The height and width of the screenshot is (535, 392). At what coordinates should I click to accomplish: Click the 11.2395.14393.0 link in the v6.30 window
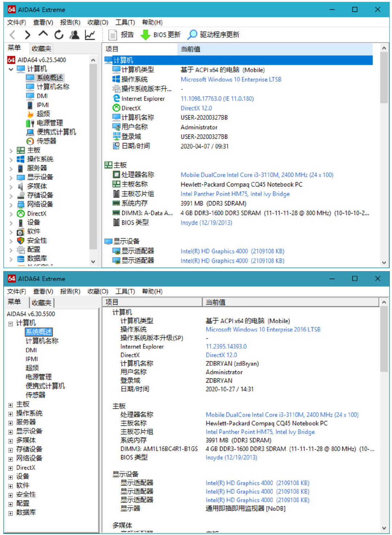coord(226,347)
